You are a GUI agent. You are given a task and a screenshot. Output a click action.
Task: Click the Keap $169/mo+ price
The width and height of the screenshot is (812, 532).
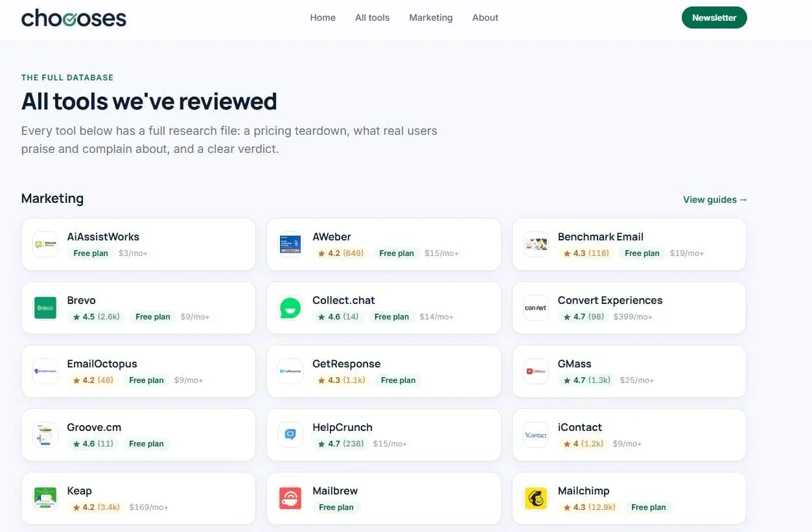149,507
